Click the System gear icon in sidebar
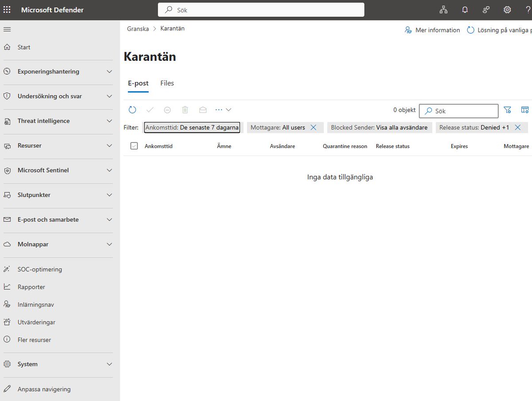The width and height of the screenshot is (532, 401). point(7,364)
